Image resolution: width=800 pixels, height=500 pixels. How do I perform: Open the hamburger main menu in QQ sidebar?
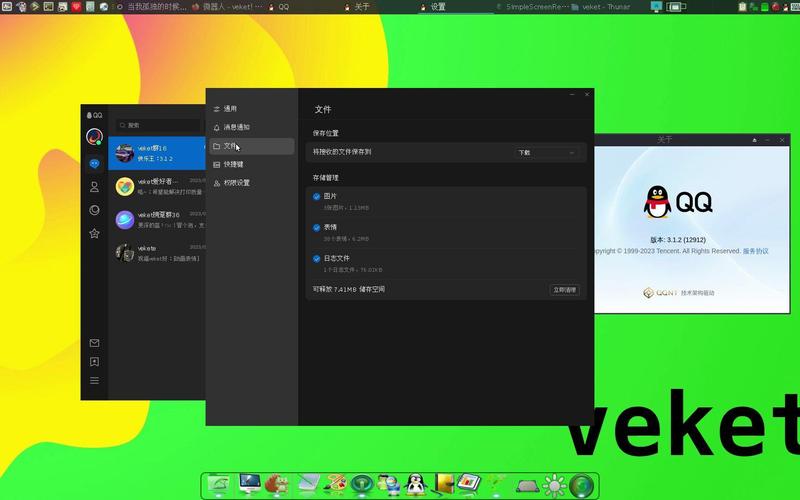tap(94, 381)
